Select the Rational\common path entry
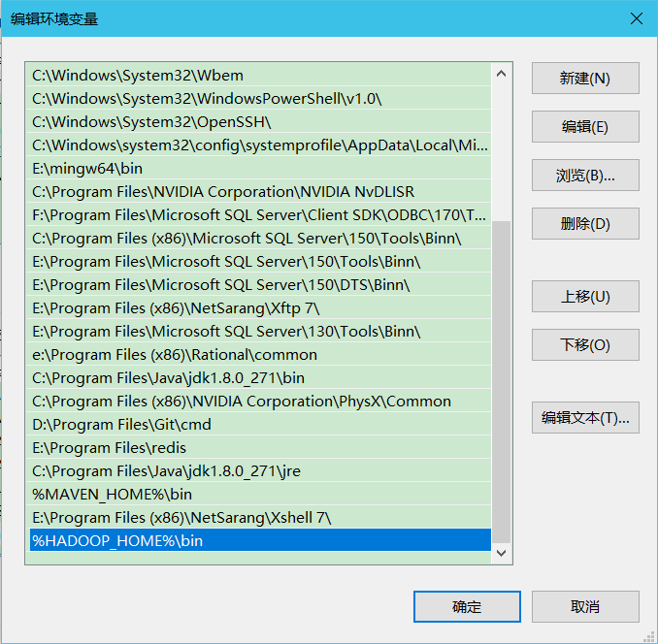Screen dimensions: 658x644 (x=258, y=355)
